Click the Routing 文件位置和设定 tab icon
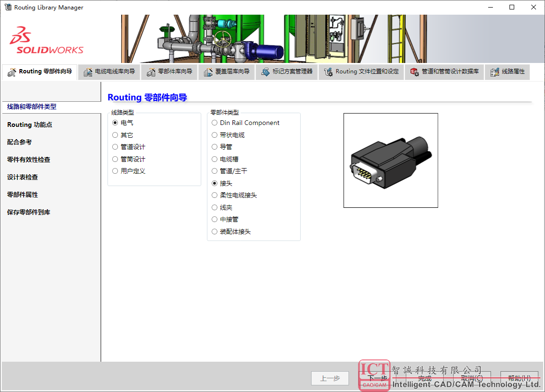Screen dimensions: 545x392 point(329,72)
